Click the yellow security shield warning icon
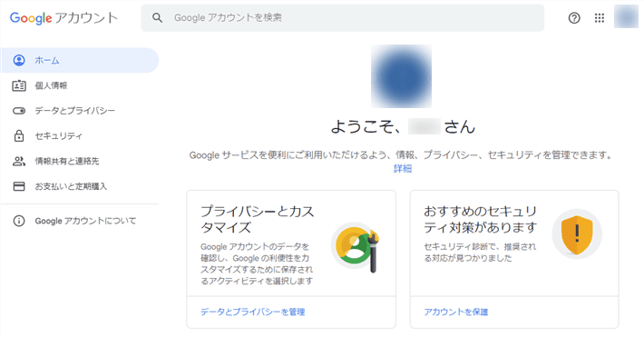The width and height of the screenshot is (644, 337). 577,234
